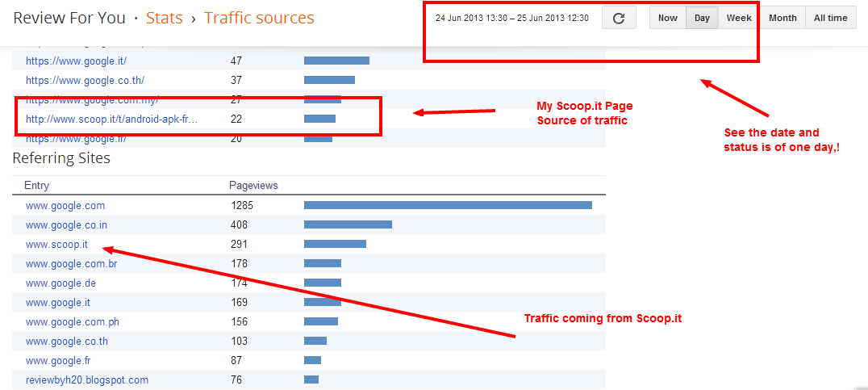
Task: Click the www.scoop.it pageviews bar
Action: point(335,245)
